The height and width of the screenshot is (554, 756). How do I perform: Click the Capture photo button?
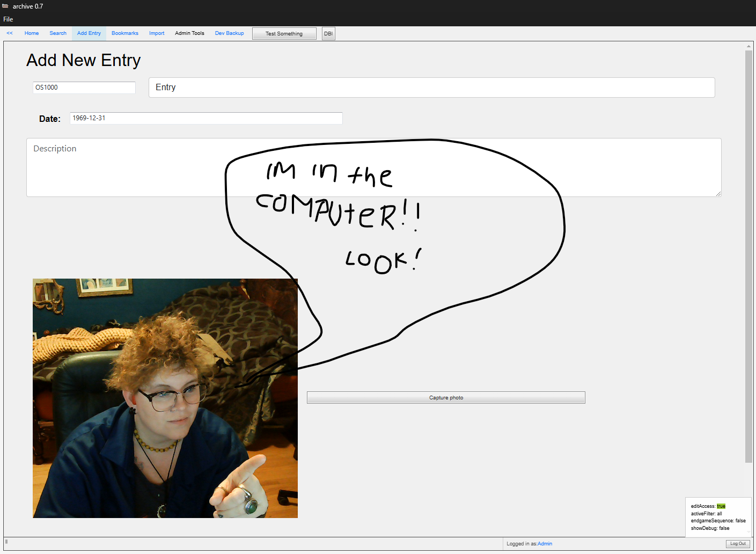pos(446,398)
